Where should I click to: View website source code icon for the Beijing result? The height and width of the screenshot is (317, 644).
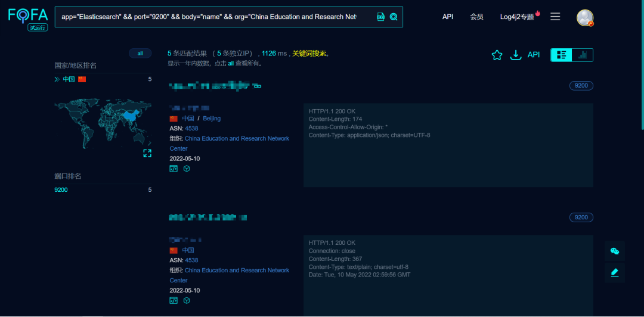174,169
